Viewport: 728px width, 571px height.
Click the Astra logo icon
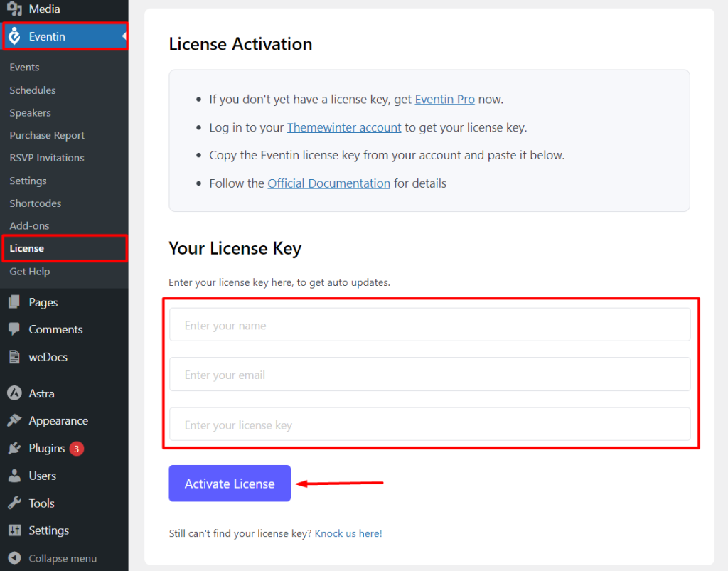(14, 393)
